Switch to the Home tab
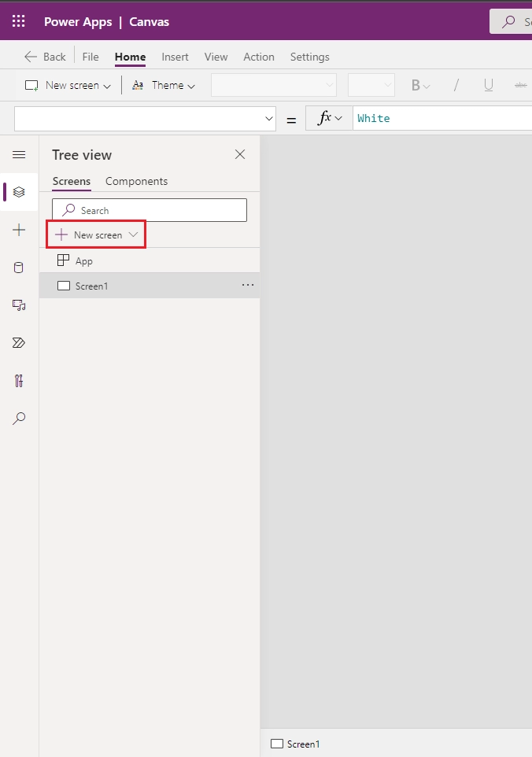The image size is (532, 757). pos(131,57)
